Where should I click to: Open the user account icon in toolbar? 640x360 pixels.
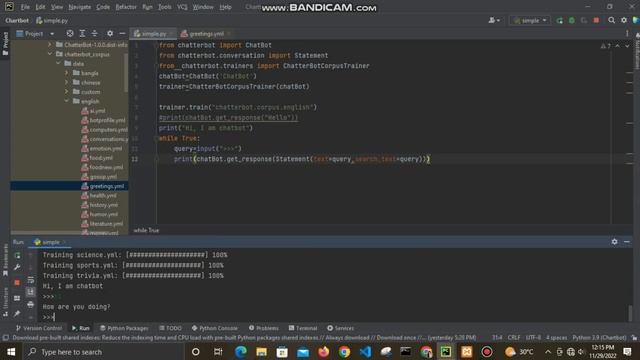[x=494, y=20]
